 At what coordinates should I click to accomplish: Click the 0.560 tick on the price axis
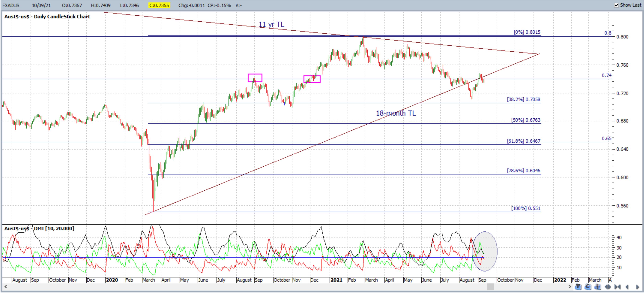[622, 206]
